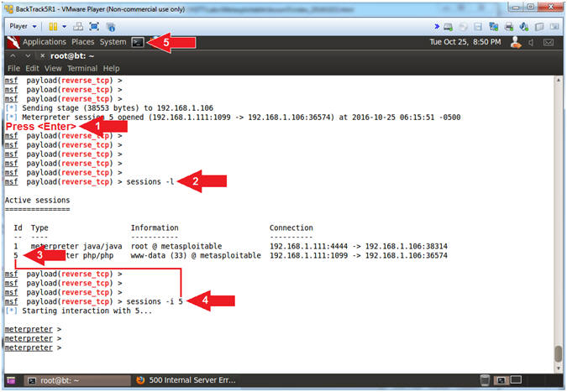Click scrollbar up arrow in terminal
Image resolution: width=567 pixels, height=392 pixels.
click(x=559, y=80)
